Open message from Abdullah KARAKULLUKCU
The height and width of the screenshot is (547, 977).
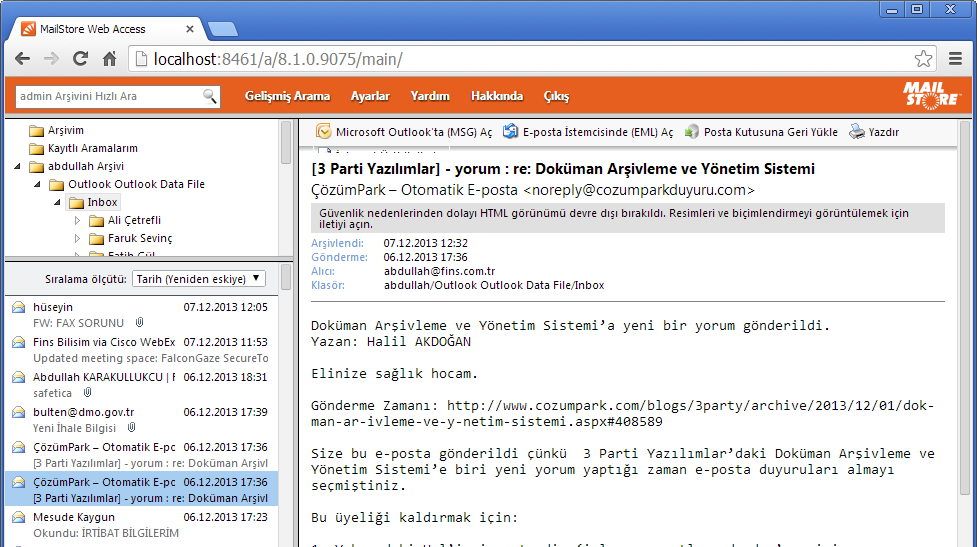(x=141, y=384)
